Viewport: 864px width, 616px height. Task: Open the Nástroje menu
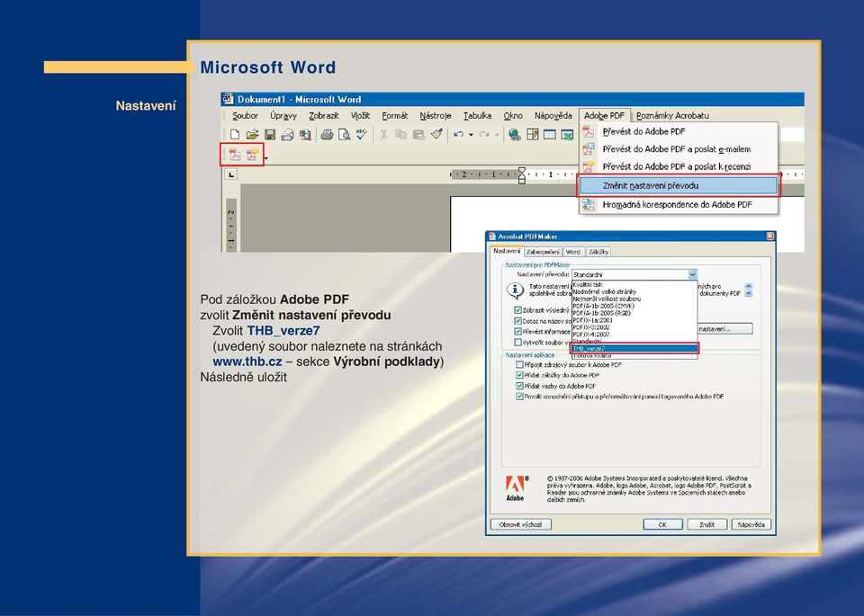pyautogui.click(x=436, y=116)
